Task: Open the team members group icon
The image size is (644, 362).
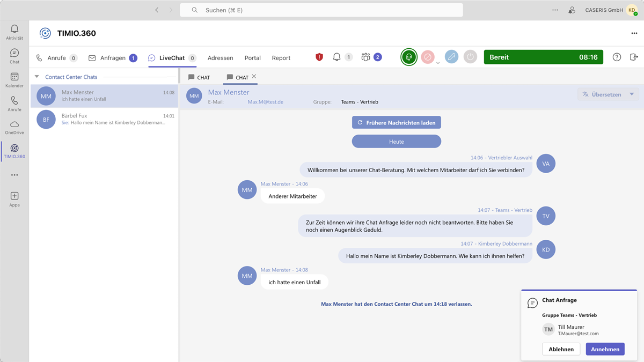Action: (x=366, y=57)
